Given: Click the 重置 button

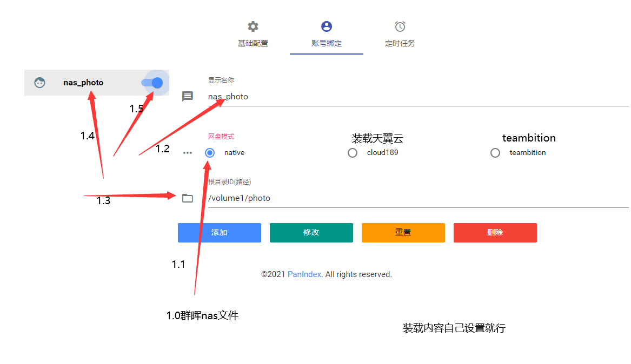Looking at the screenshot, I should click(403, 232).
